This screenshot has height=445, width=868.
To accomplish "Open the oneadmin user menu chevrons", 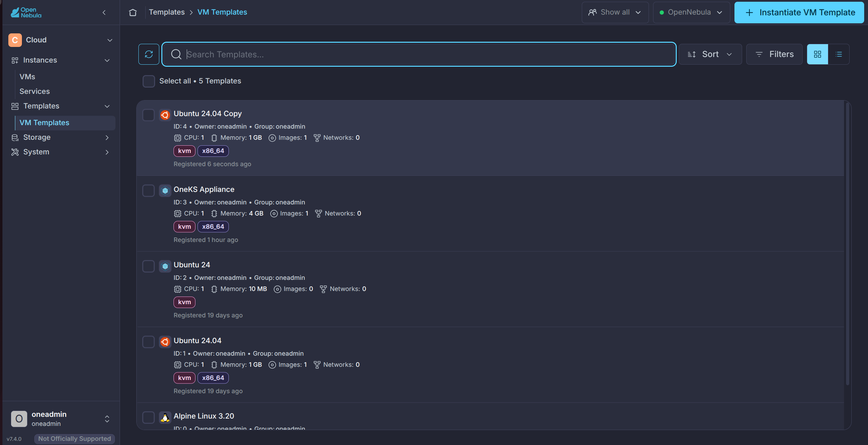I will (107, 419).
